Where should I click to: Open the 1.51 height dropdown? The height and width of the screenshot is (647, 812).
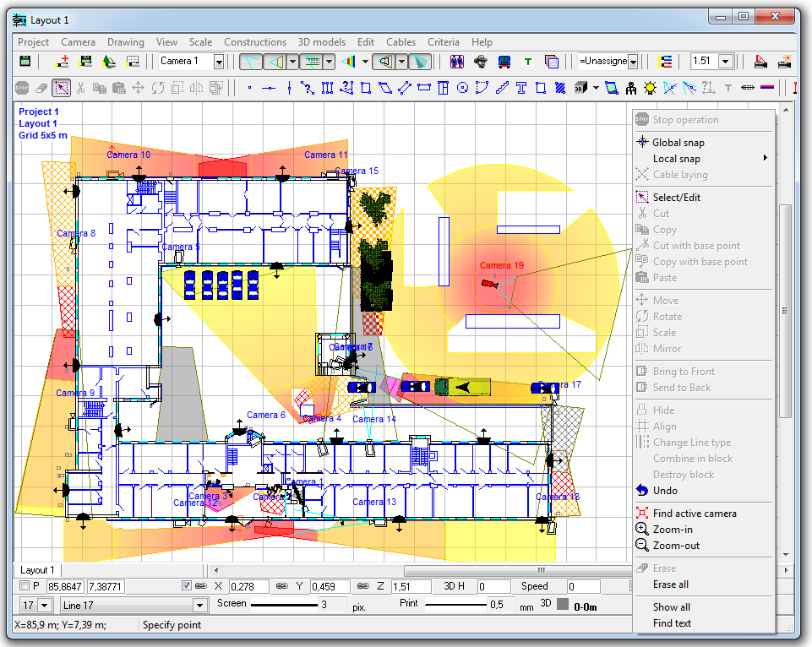(726, 61)
